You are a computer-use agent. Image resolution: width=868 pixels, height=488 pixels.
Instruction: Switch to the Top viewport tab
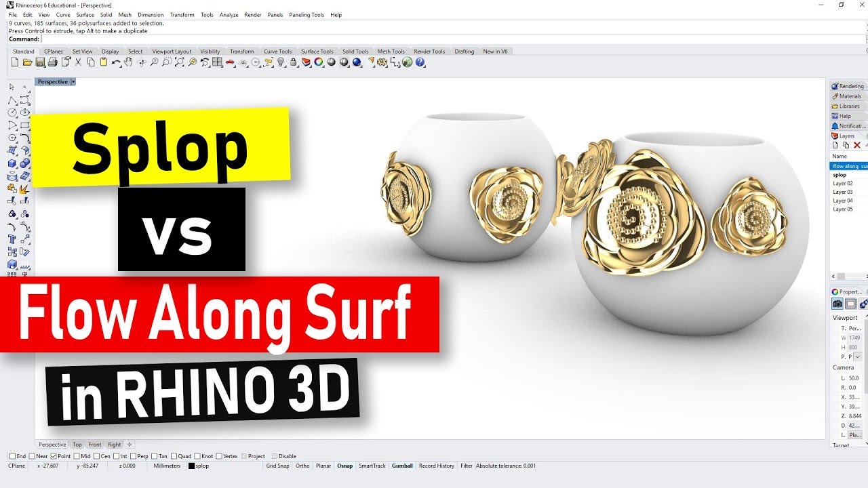coord(77,445)
